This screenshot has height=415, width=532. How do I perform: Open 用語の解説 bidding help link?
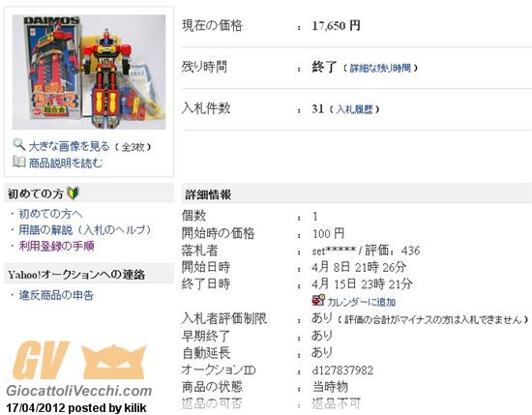tap(85, 230)
